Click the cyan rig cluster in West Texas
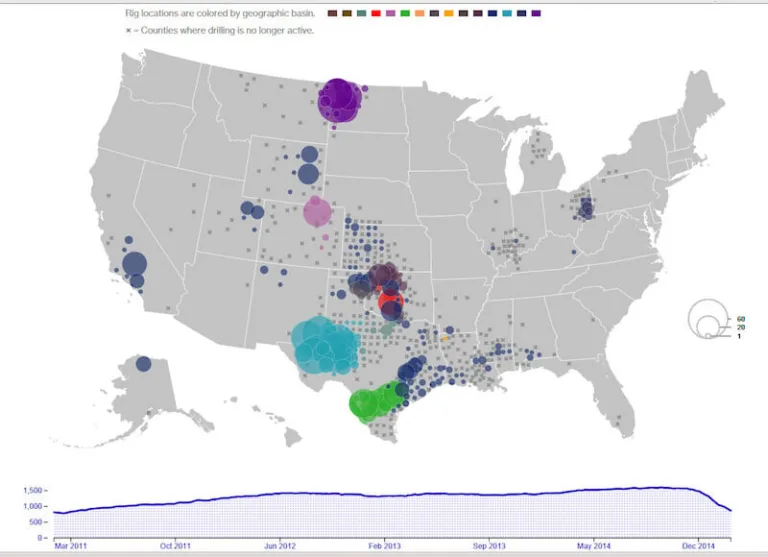The width and height of the screenshot is (768, 557). [x=324, y=345]
